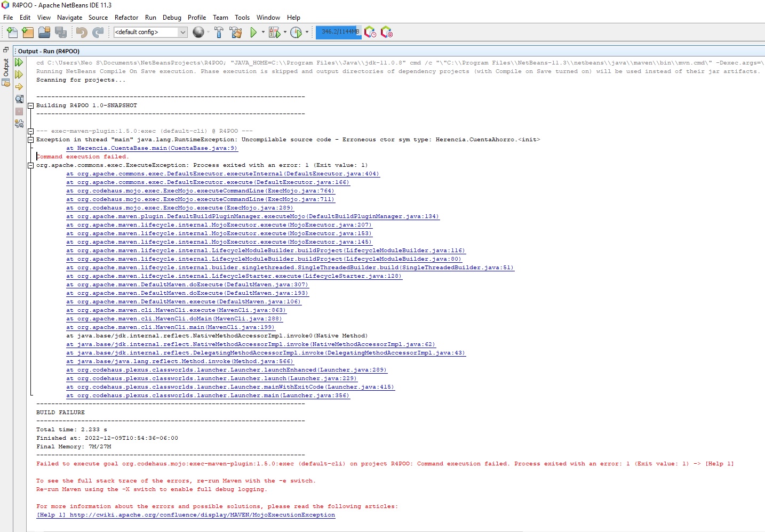The width and height of the screenshot is (765, 532).
Task: Open link DefaultBuildPluginManager.executeMojo stack frame
Action: (x=253, y=216)
